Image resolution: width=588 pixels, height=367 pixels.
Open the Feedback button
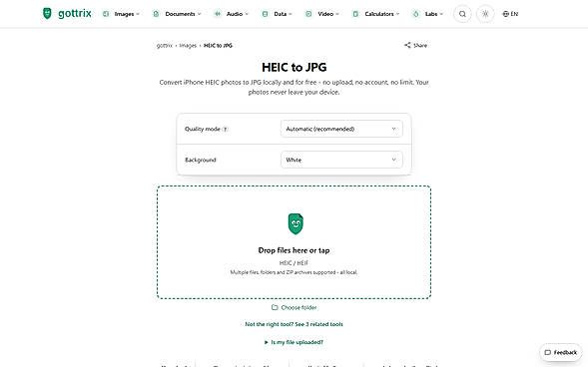tap(561, 352)
